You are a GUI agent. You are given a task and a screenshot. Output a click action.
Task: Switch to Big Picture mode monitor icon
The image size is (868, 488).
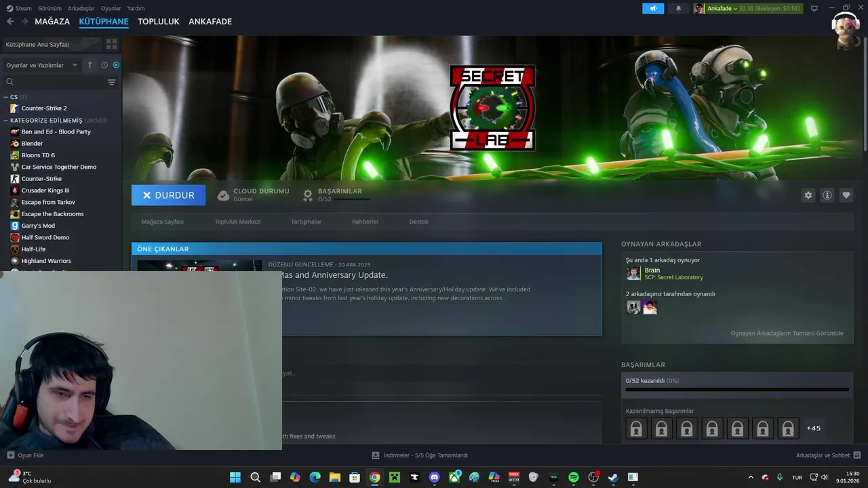tap(814, 8)
